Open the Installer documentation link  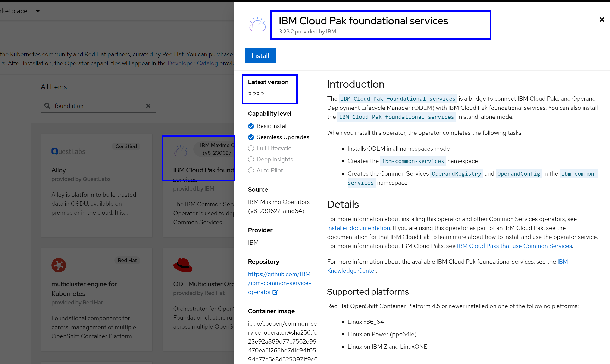pyautogui.click(x=358, y=228)
